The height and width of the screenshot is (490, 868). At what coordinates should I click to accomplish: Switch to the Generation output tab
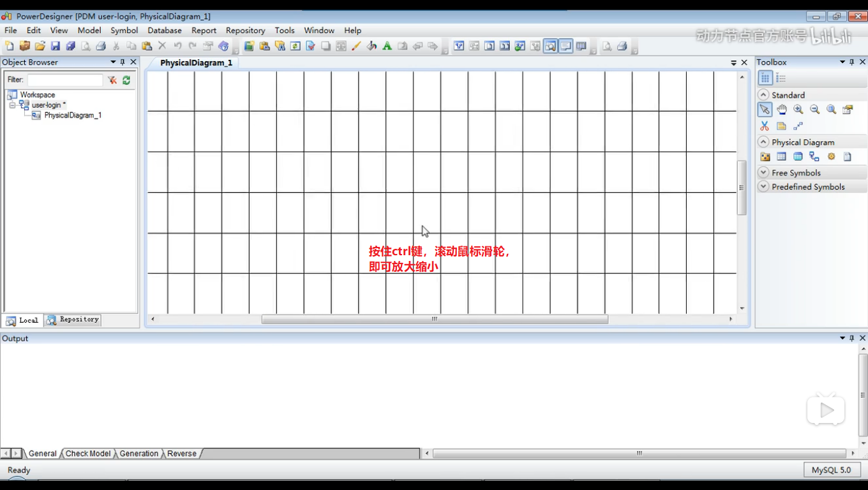[138, 454]
